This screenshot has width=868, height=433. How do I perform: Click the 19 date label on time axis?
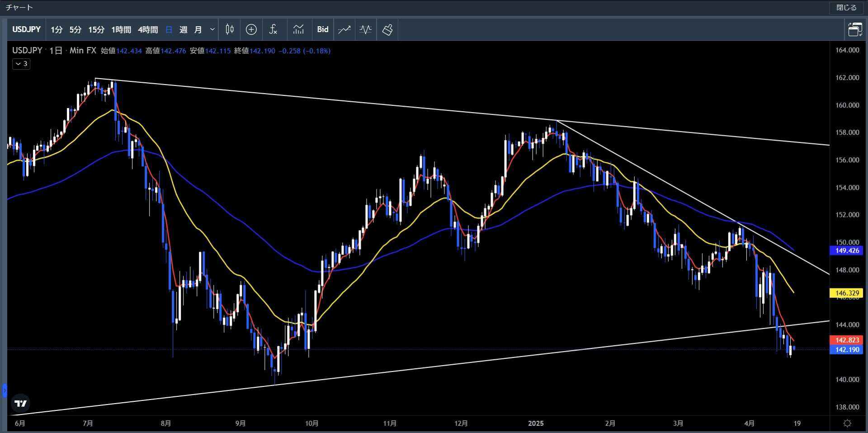click(x=797, y=424)
